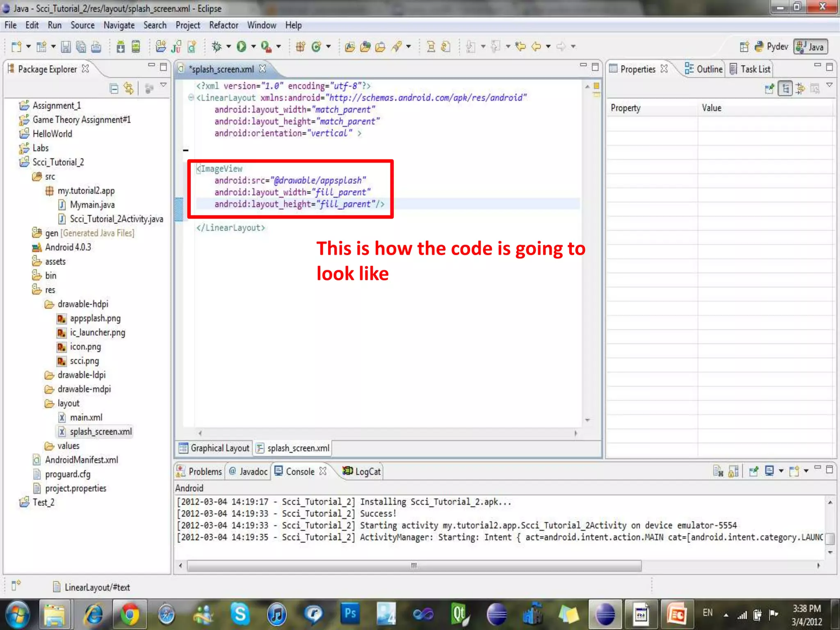Open Photoshop from the taskbar
The image size is (840, 630).
tap(350, 614)
